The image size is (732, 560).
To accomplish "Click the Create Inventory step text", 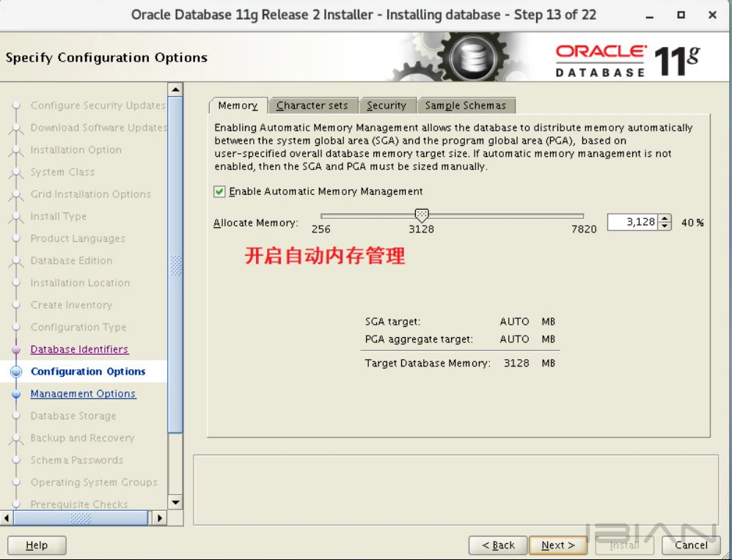I will point(71,305).
